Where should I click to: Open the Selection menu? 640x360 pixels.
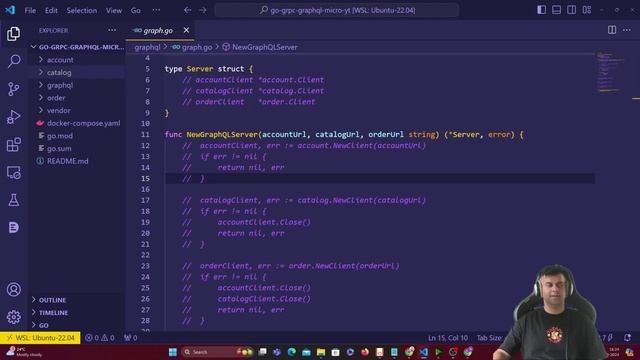82,10
